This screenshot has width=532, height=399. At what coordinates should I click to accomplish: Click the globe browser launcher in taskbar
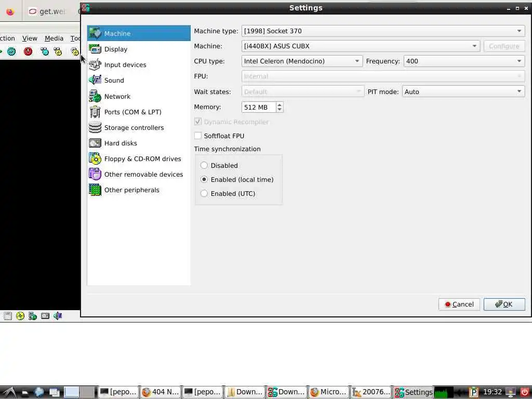point(39,392)
